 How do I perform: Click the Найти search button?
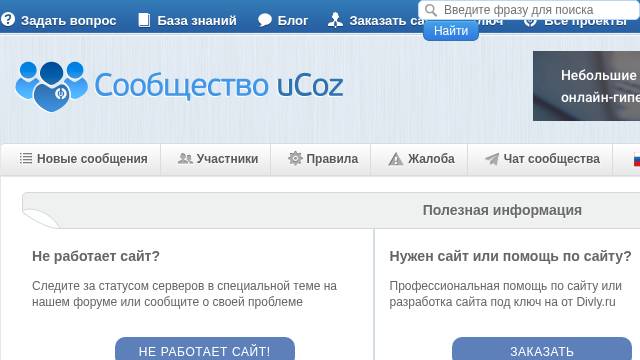pos(451,31)
